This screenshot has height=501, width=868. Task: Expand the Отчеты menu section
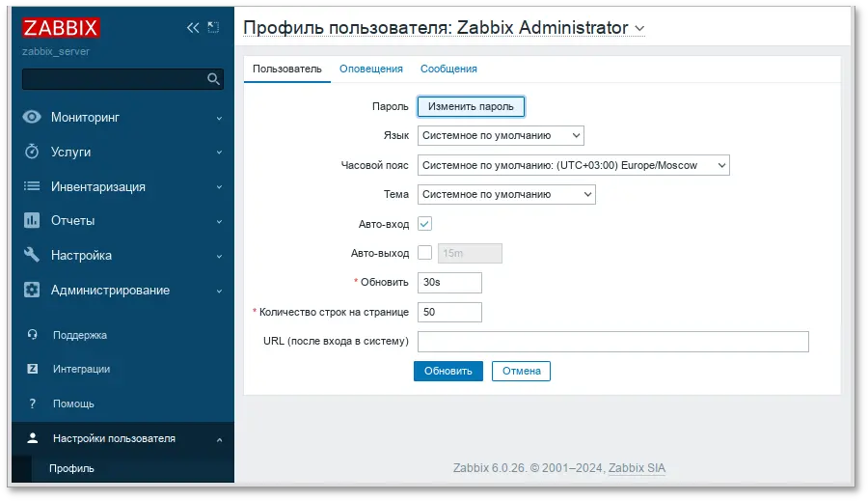point(219,222)
